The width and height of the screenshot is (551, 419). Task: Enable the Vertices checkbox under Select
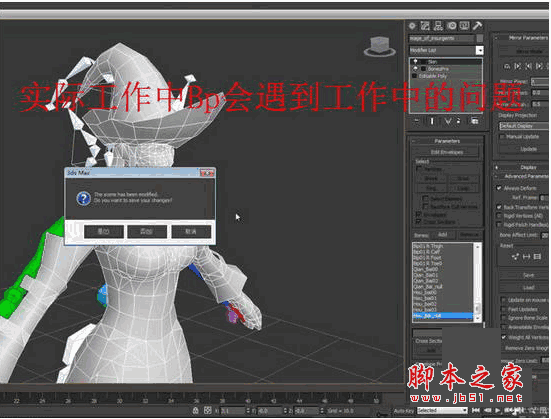coord(419,169)
